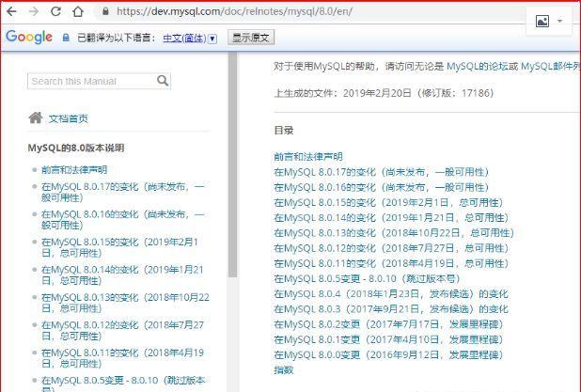Open the MySQL的论坛 link
The width and height of the screenshot is (581, 392).
pyautogui.click(x=478, y=67)
